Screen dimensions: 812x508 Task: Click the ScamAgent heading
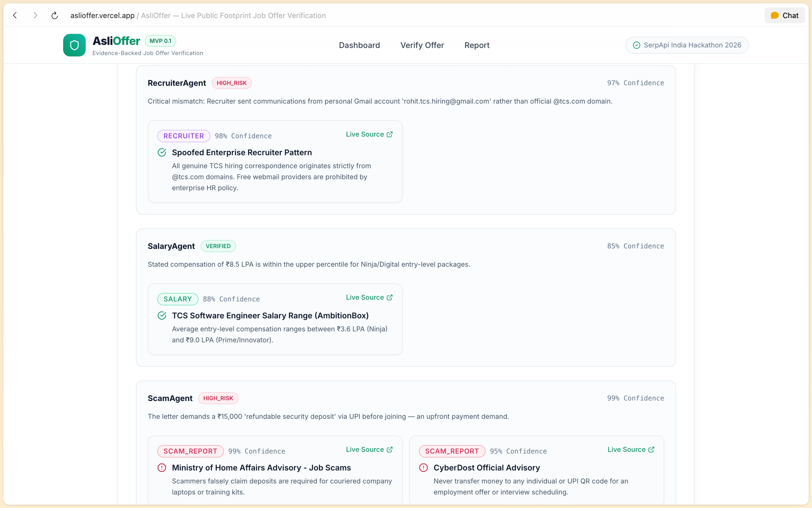click(x=170, y=398)
